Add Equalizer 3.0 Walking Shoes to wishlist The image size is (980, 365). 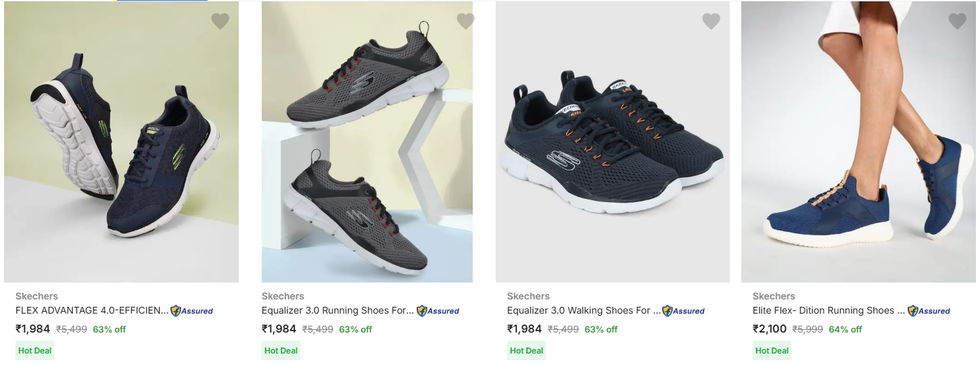[711, 22]
